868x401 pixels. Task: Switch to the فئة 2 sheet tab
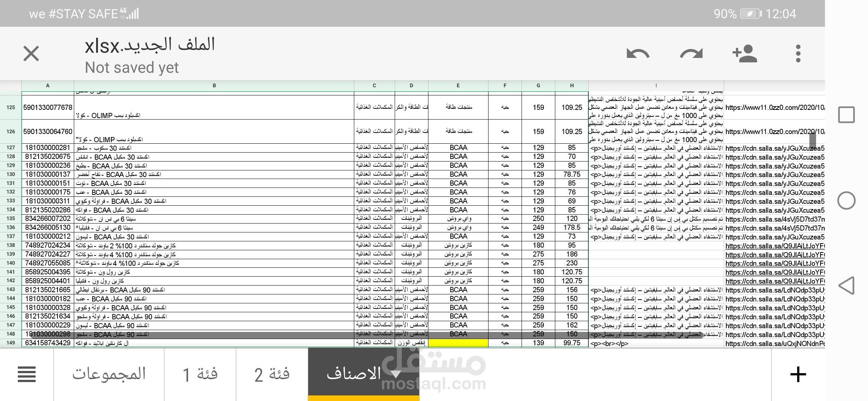272,374
